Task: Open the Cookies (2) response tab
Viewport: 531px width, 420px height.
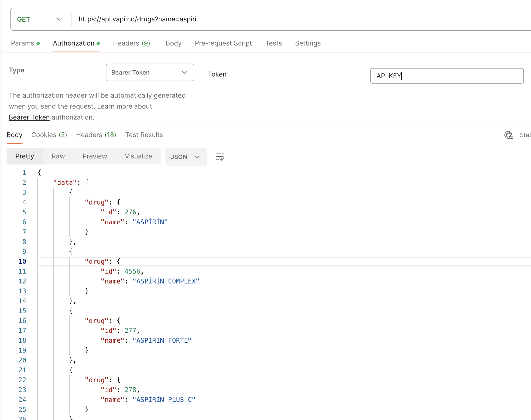Action: (49, 135)
